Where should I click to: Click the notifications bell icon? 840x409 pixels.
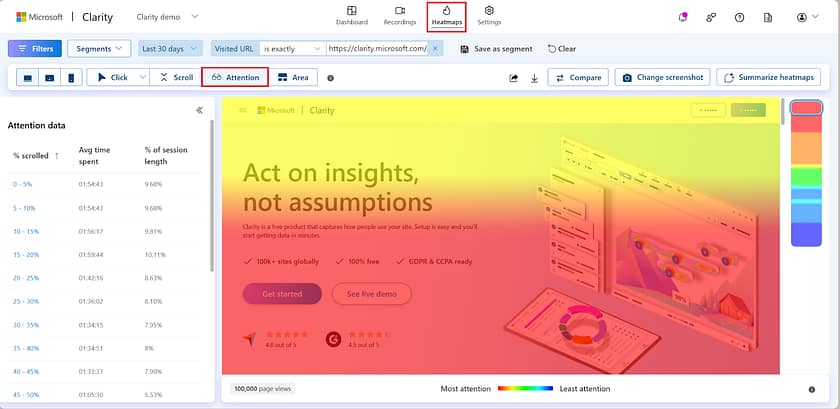[683, 17]
